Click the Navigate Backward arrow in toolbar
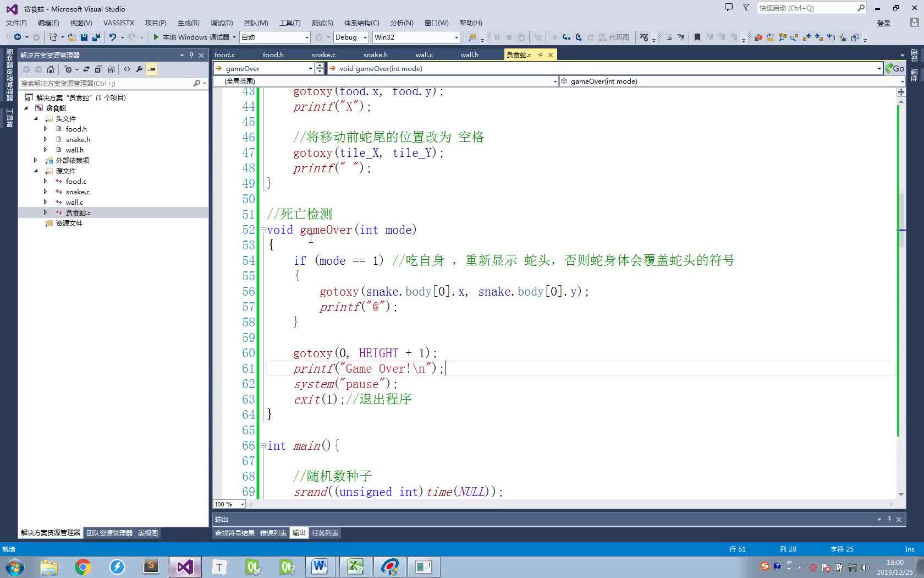 [18, 37]
